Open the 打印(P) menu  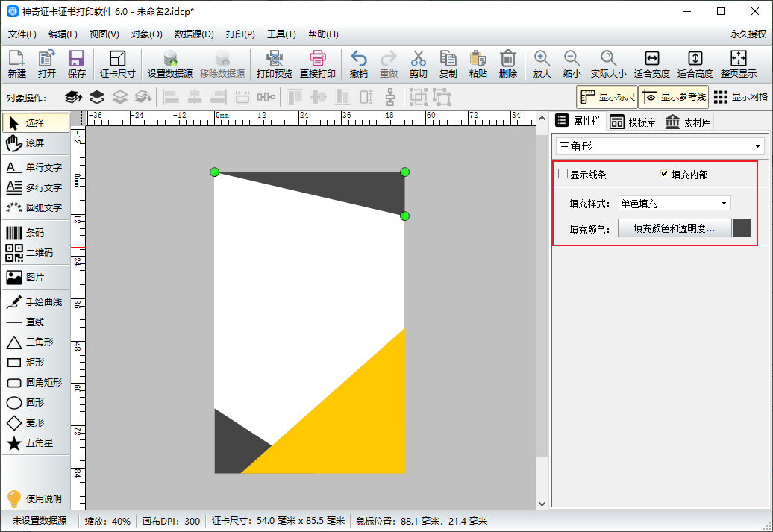click(x=240, y=34)
